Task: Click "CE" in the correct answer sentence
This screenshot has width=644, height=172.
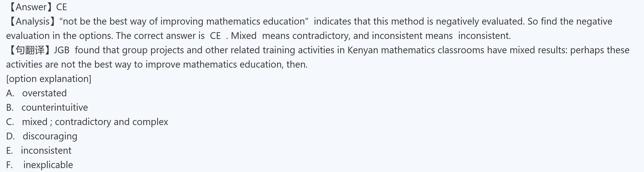Action: (x=215, y=36)
